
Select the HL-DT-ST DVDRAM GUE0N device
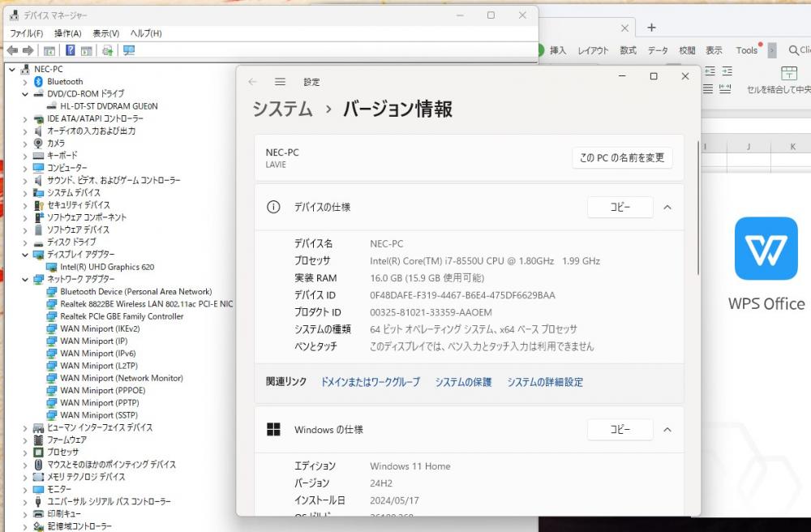click(x=109, y=106)
